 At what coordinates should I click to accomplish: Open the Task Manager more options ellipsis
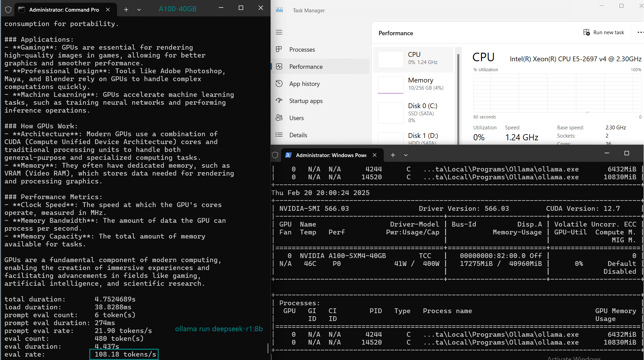[640, 33]
